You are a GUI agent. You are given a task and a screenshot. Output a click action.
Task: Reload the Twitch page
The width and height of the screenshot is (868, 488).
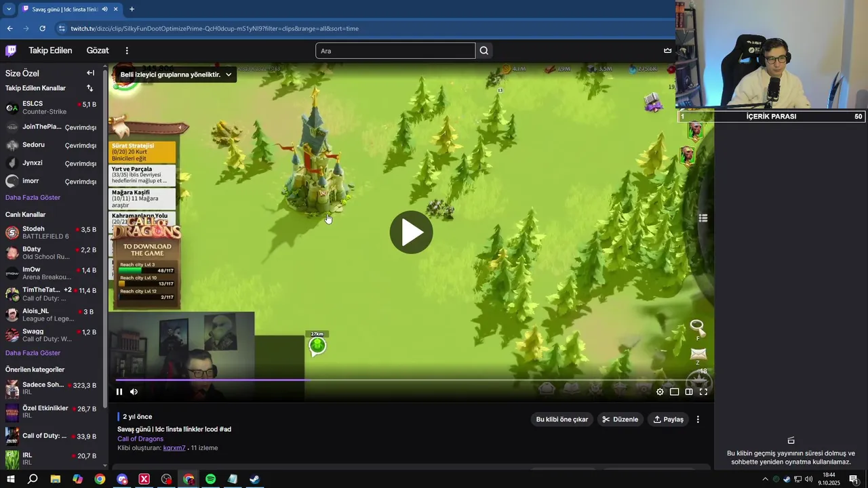tap(42, 28)
